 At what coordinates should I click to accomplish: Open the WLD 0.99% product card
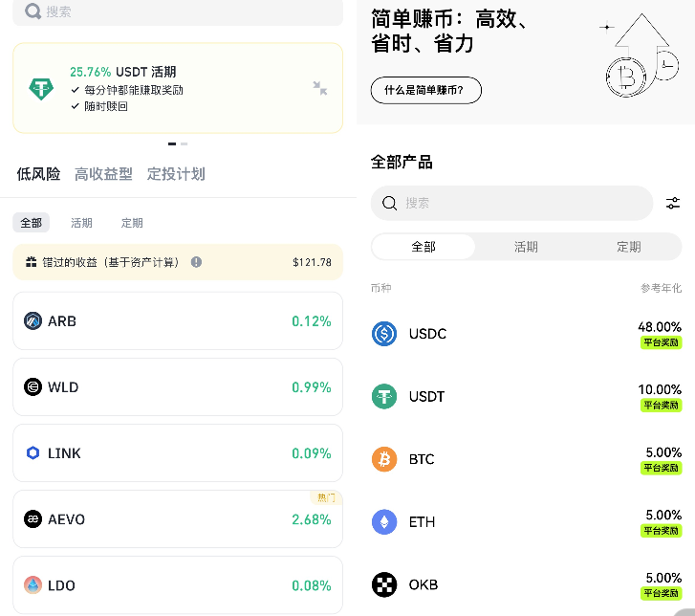tap(178, 386)
